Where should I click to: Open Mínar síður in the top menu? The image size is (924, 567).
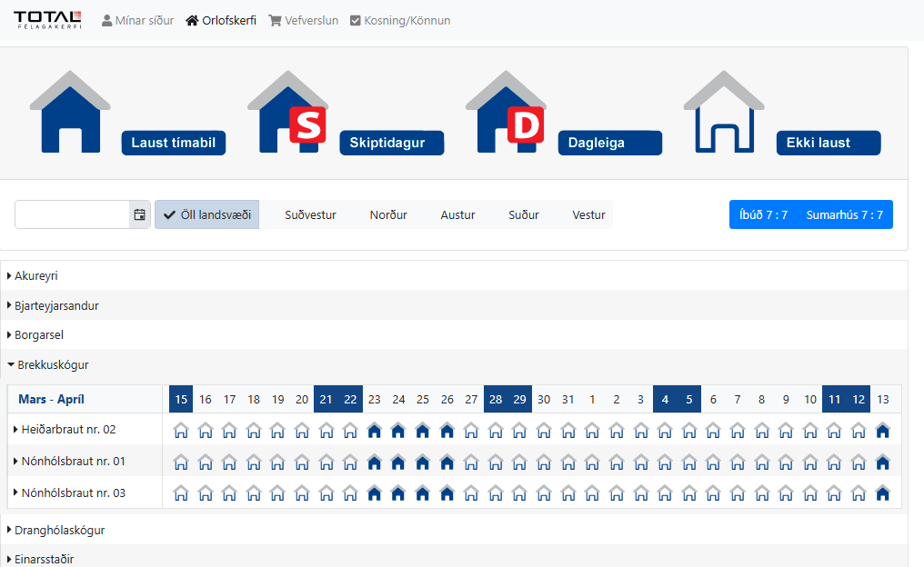point(137,20)
